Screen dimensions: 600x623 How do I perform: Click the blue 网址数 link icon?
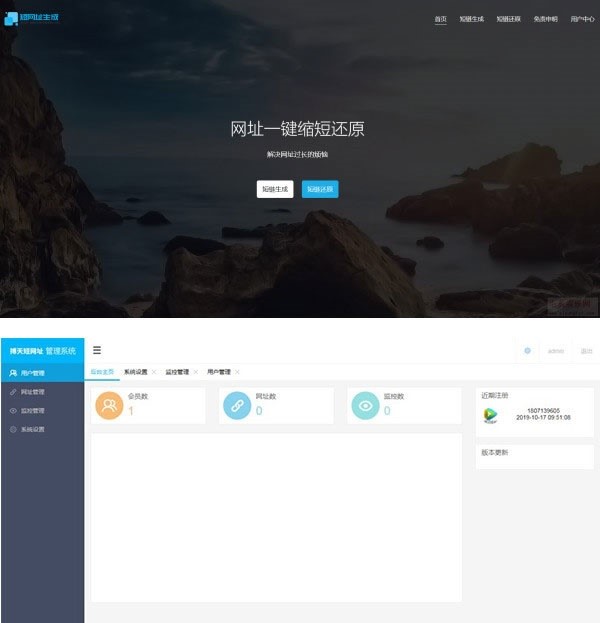(237, 405)
